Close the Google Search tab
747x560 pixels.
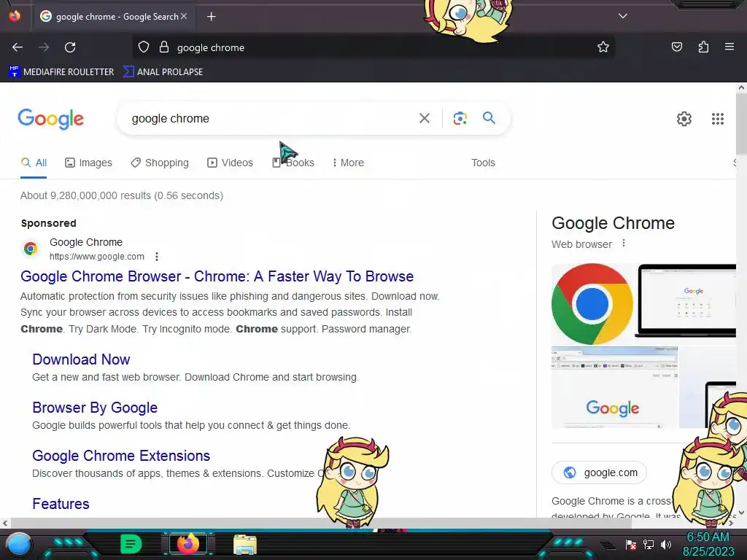[x=184, y=16]
